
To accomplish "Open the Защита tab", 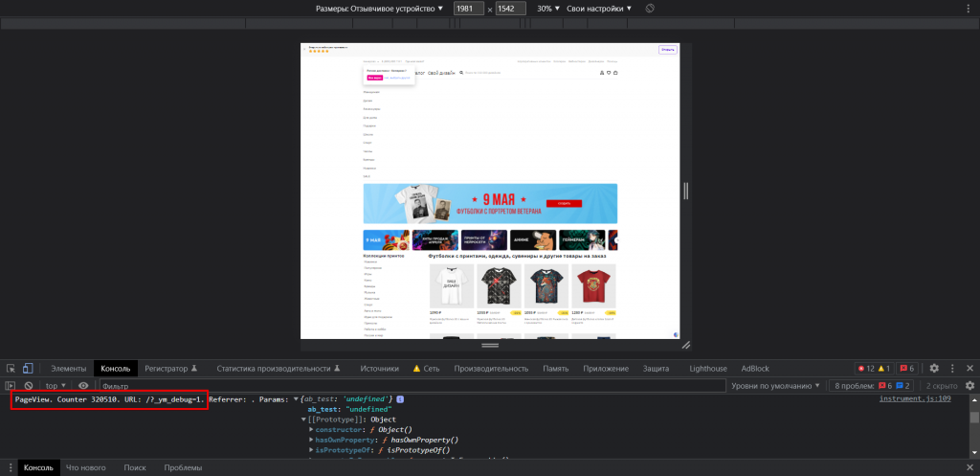I will 656,369.
